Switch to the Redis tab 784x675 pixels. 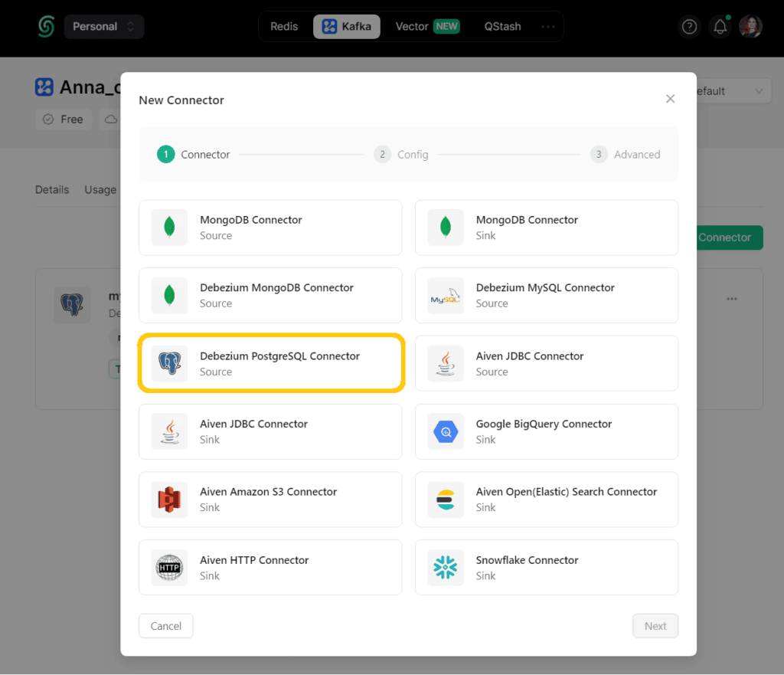(x=284, y=27)
